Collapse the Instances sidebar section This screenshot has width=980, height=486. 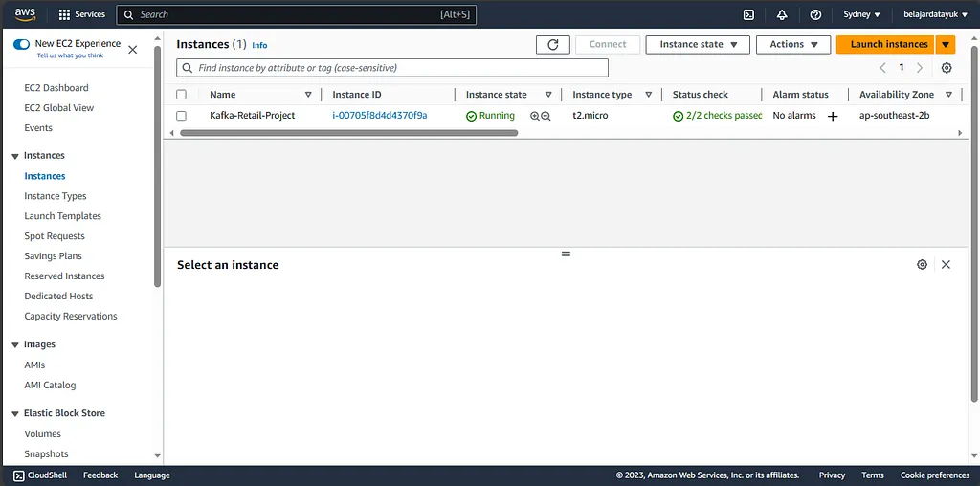click(x=15, y=156)
